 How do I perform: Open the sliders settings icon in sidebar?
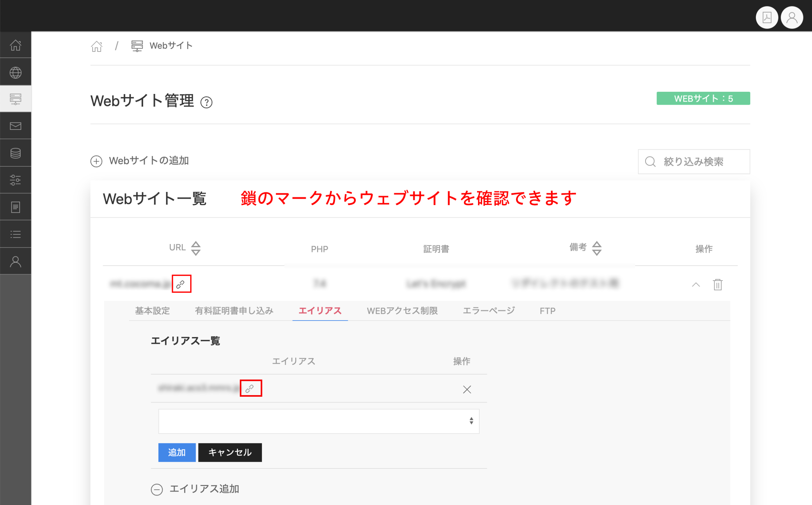15,180
